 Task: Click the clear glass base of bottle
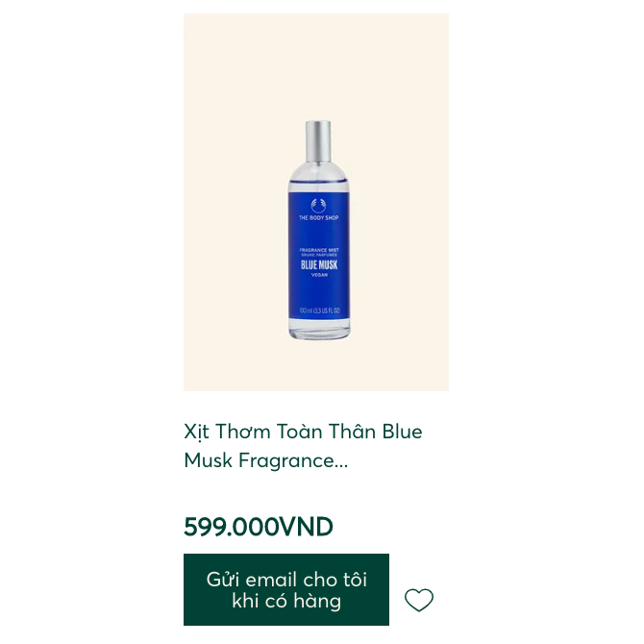coord(319,332)
